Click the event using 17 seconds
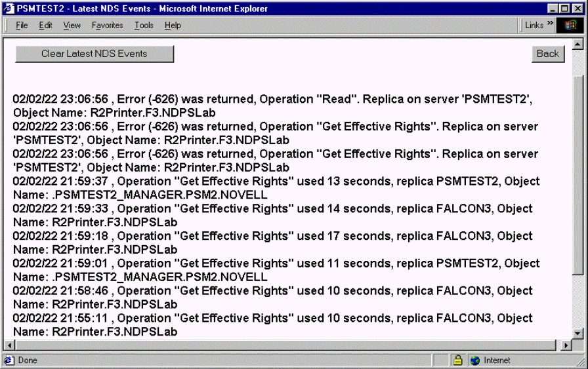Image resolution: width=588 pixels, height=369 pixels. pos(272,243)
